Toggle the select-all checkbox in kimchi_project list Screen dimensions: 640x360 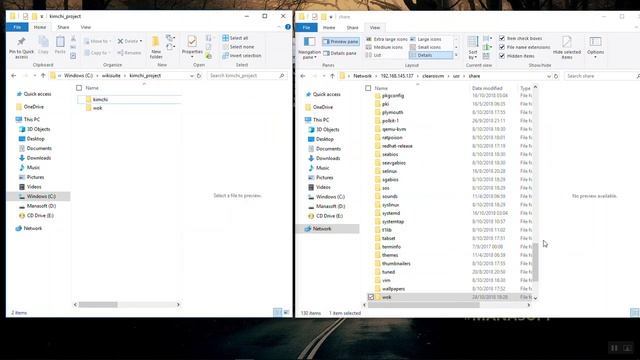(79, 88)
